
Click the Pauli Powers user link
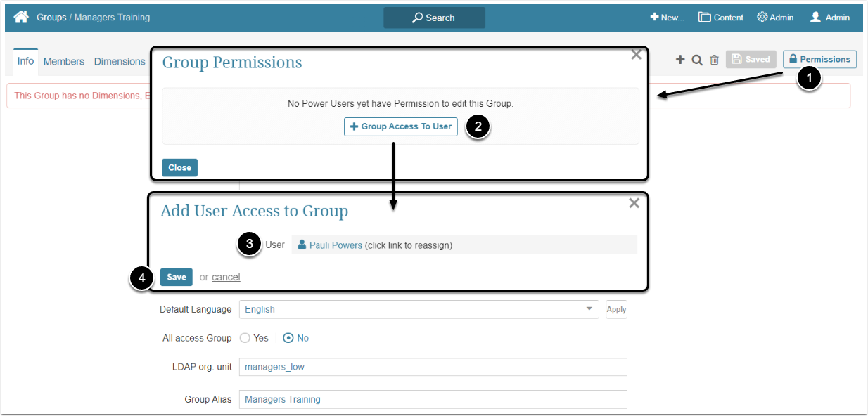pyautogui.click(x=336, y=245)
